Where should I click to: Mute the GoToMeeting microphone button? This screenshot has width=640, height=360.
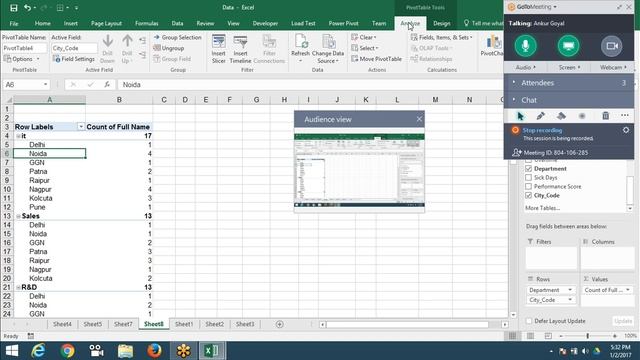tap(526, 45)
